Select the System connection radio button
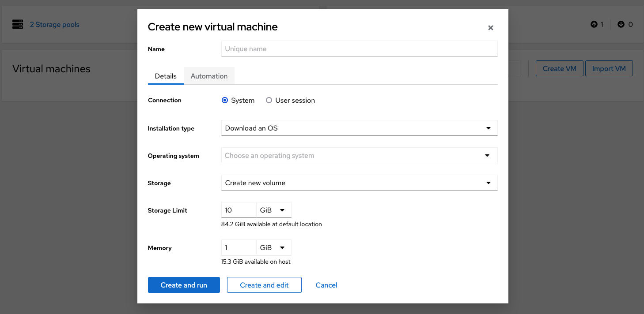This screenshot has height=314, width=644. point(225,100)
